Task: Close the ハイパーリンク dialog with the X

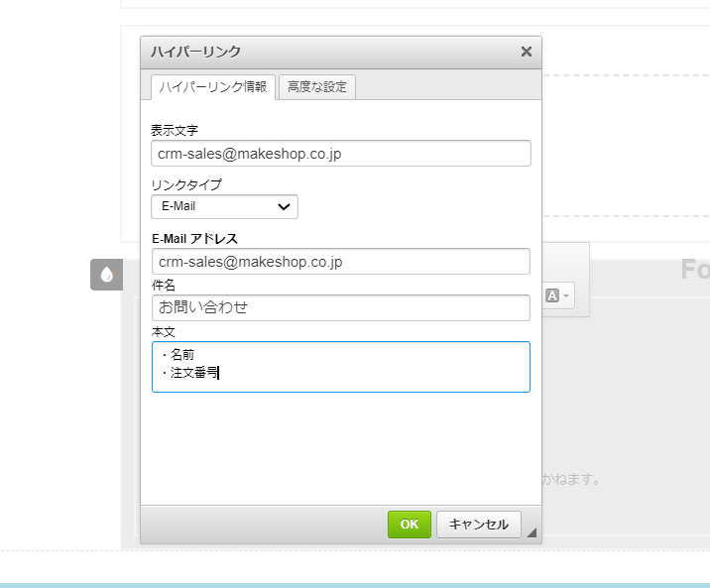Action: 526,52
